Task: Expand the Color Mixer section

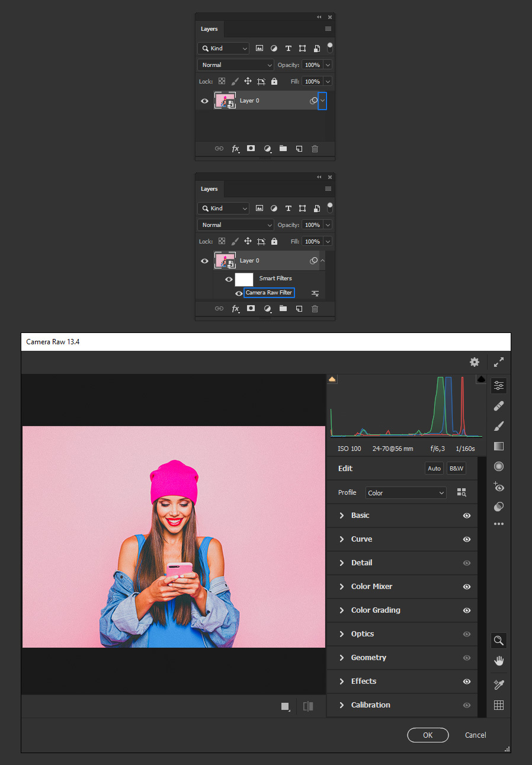Action: [x=342, y=587]
